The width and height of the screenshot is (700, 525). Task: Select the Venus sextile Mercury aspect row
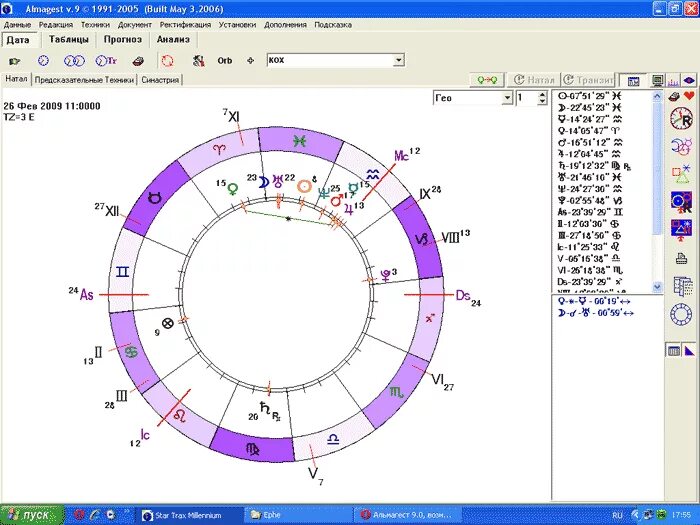click(594, 301)
